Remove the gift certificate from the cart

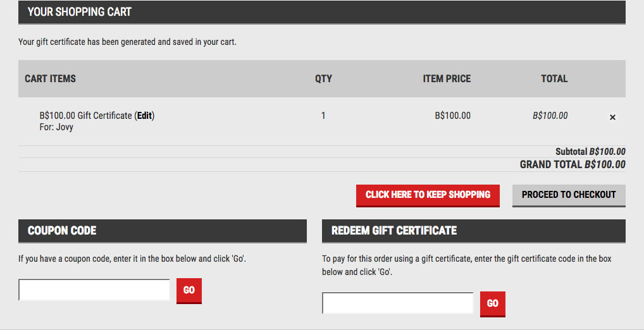pos(612,117)
